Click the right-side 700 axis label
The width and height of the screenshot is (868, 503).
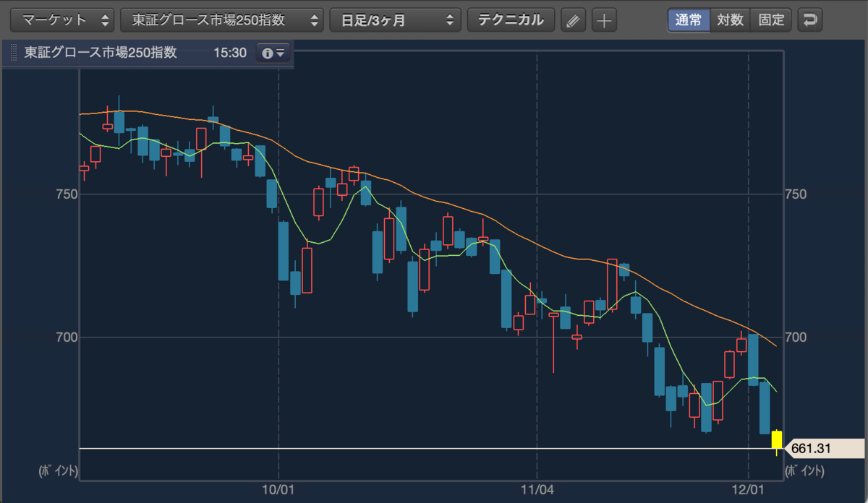coord(796,338)
